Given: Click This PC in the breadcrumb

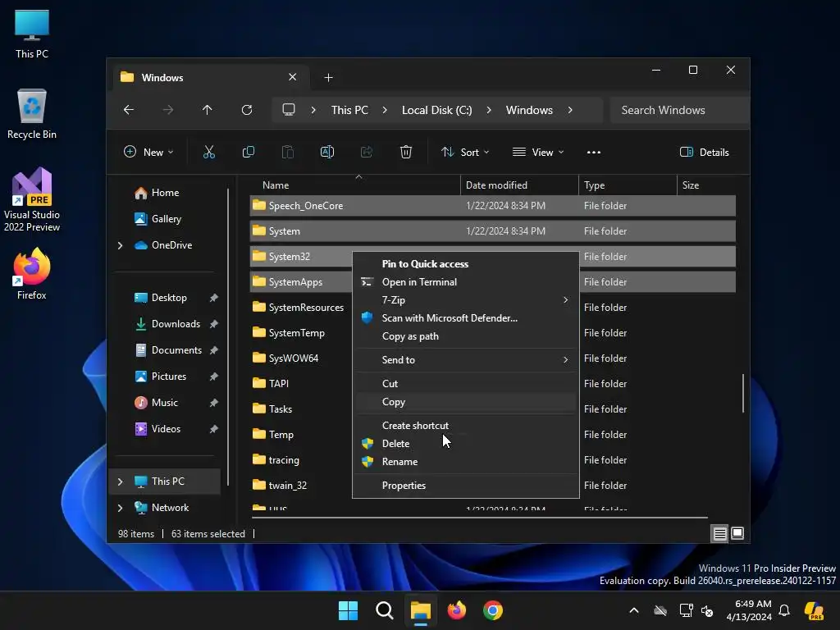Looking at the screenshot, I should click(x=349, y=110).
